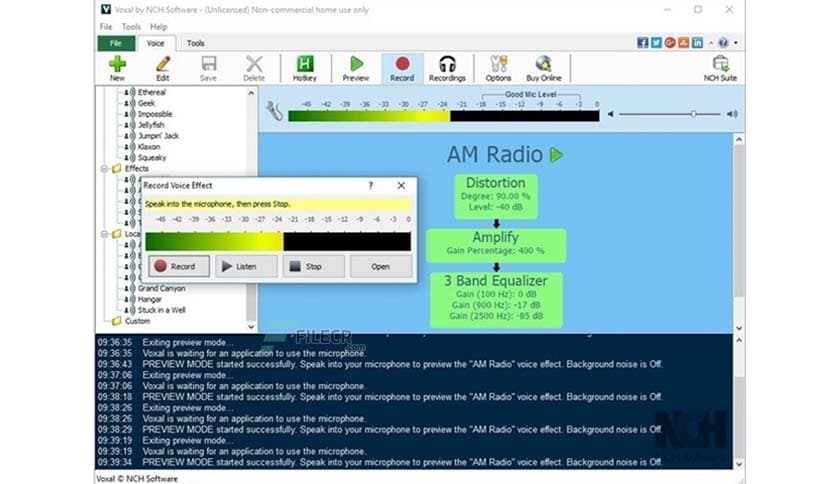
Task: Click the Listen button
Action: coord(246,266)
